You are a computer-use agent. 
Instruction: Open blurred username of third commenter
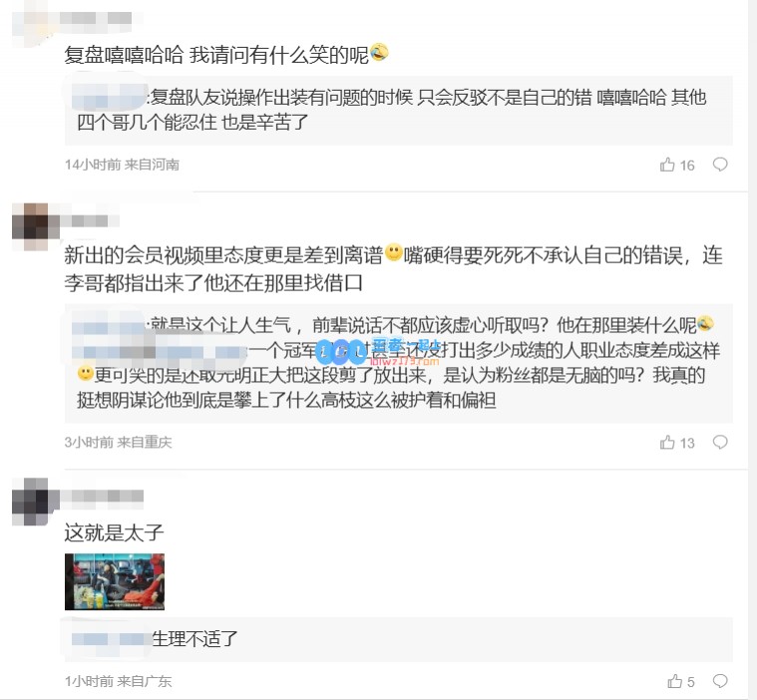click(x=103, y=496)
